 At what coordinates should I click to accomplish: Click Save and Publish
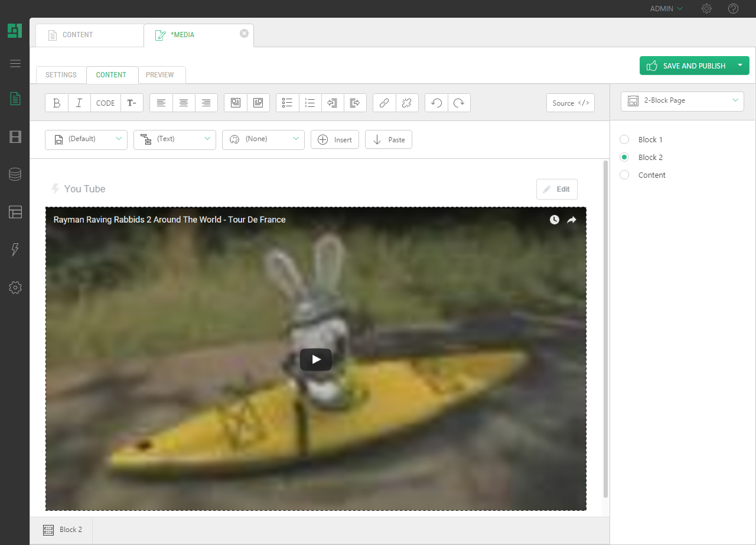pos(686,66)
